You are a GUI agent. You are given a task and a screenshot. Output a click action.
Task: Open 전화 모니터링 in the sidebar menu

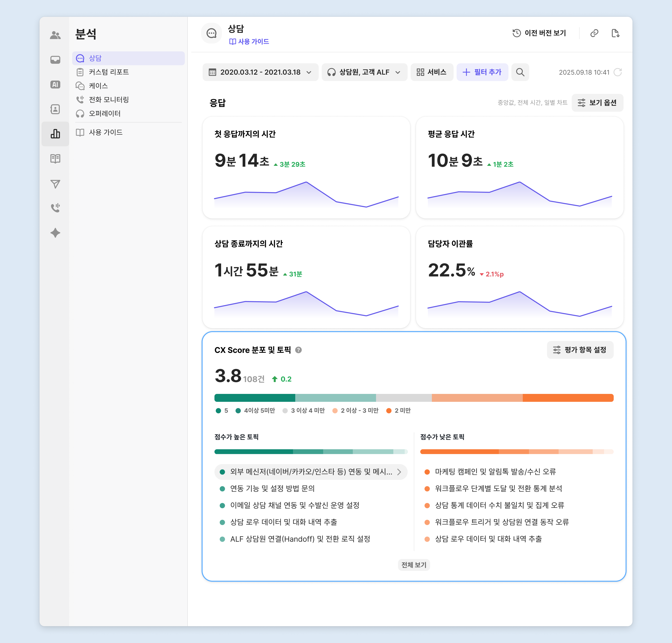point(109,100)
